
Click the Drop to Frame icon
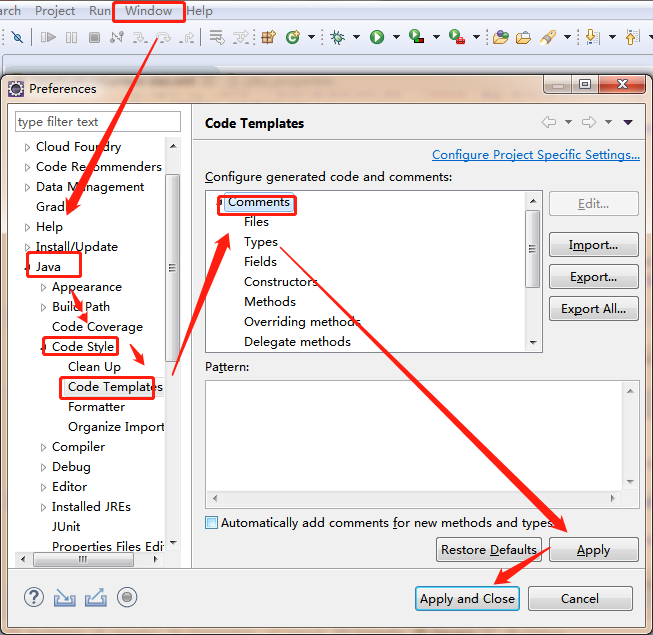click(217, 37)
